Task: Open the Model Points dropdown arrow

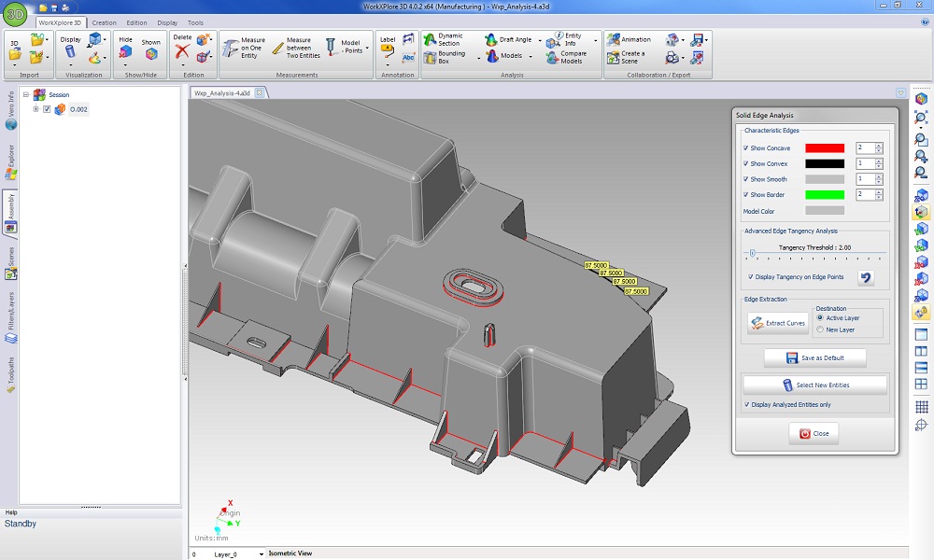Action: click(367, 49)
